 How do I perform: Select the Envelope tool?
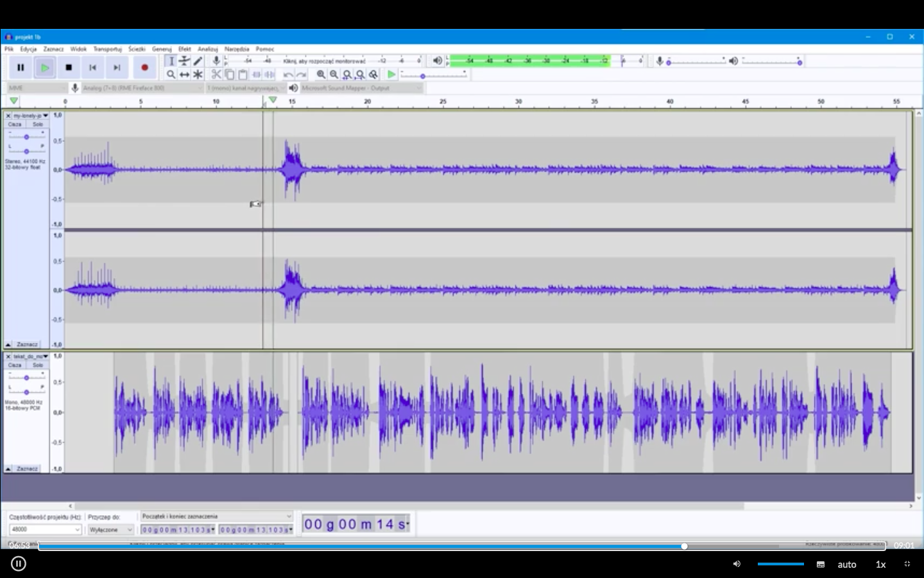(x=184, y=61)
